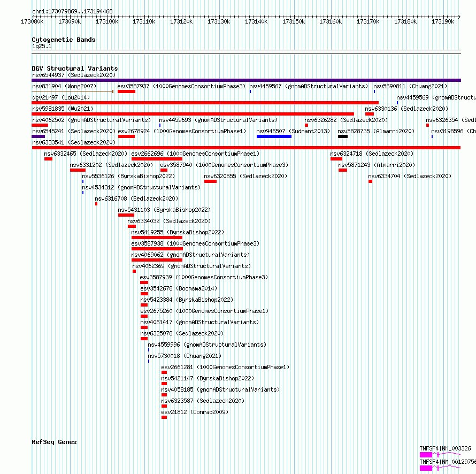The height and width of the screenshot is (474, 476).
Task: Click the DGV Structural Variants track title
Action: point(75,68)
